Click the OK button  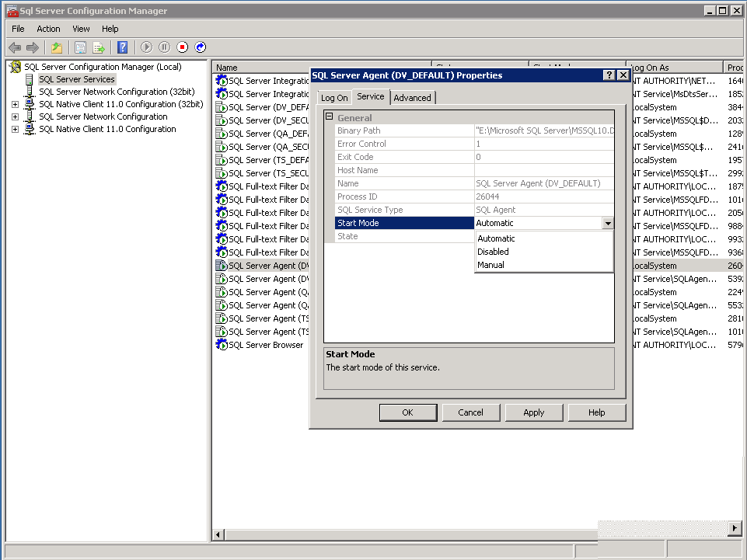[408, 412]
